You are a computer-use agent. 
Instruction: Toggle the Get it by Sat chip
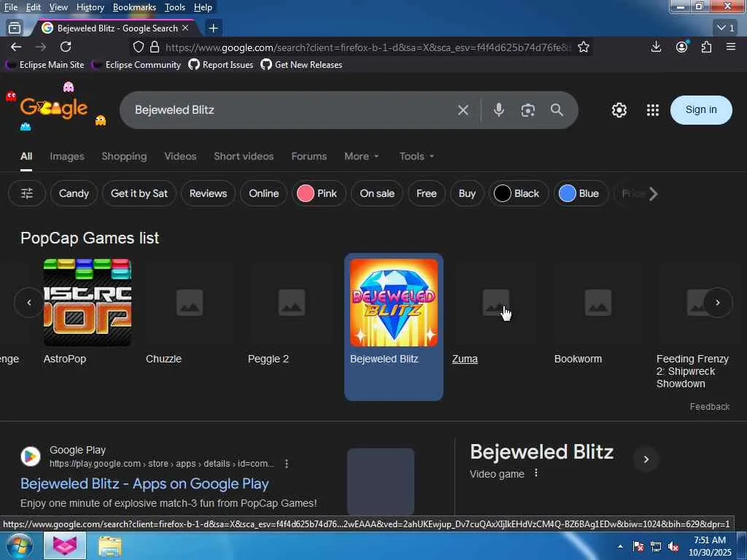(x=139, y=193)
